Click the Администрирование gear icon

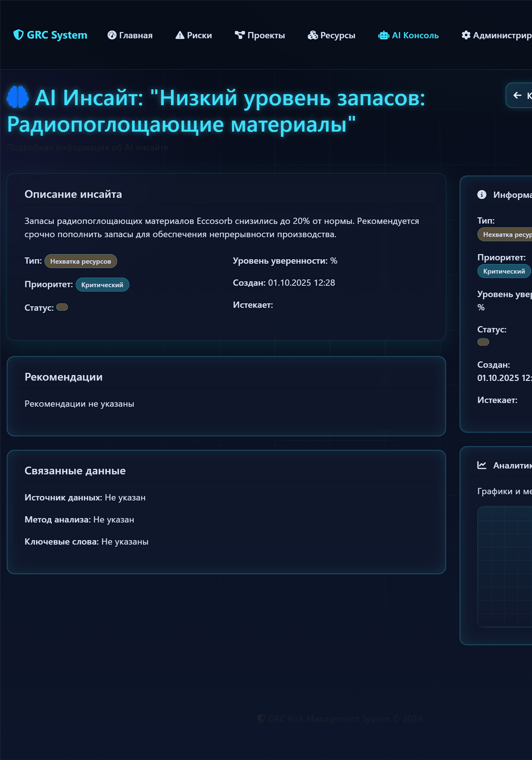pyautogui.click(x=466, y=35)
